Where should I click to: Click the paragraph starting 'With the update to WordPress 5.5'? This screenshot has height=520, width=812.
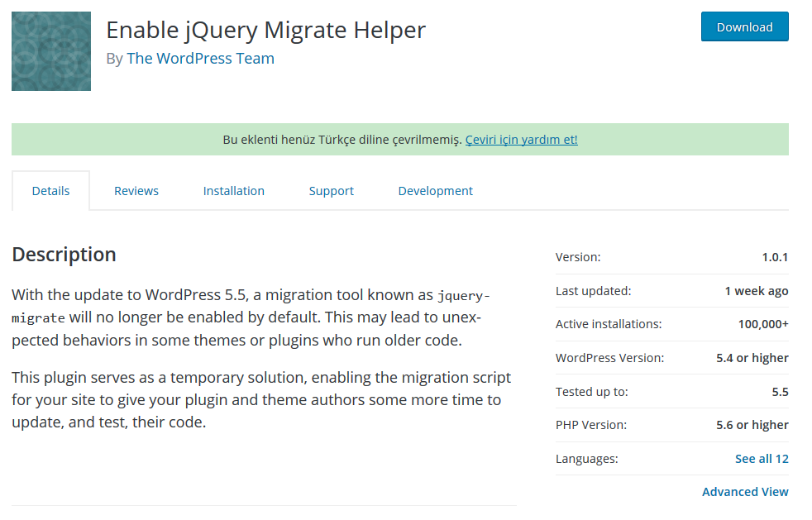pyautogui.click(x=251, y=317)
